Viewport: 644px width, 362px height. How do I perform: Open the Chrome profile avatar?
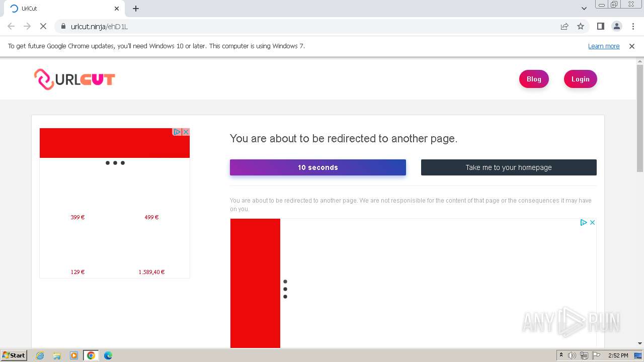click(x=616, y=26)
